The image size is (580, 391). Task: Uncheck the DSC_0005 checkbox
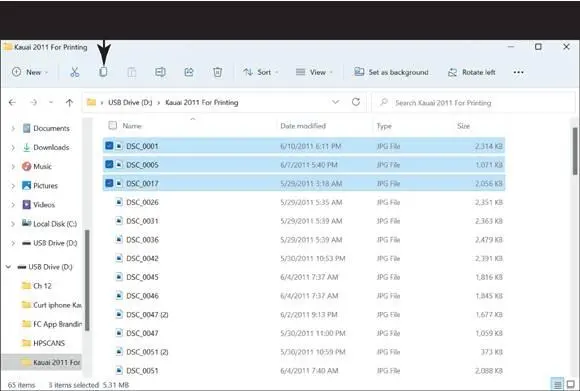pyautogui.click(x=109, y=164)
